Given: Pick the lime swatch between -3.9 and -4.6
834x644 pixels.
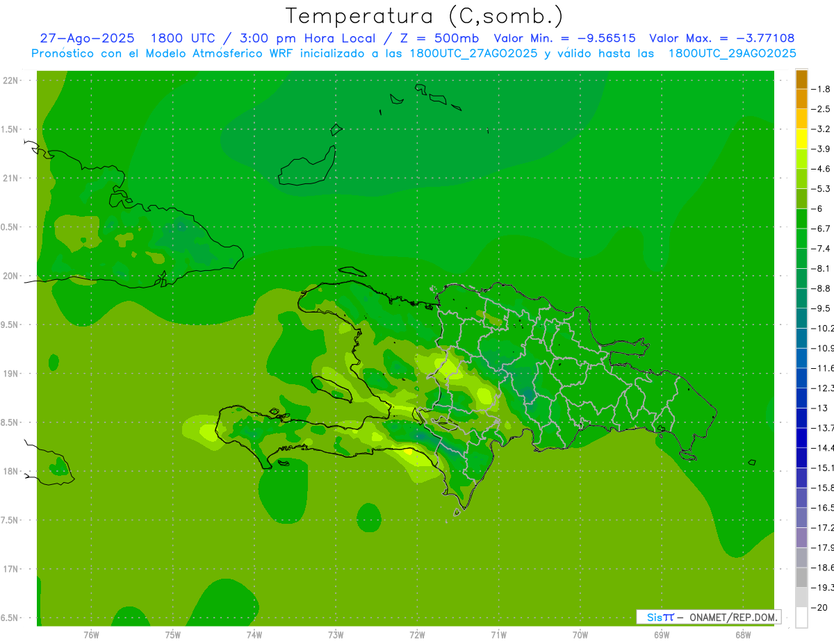Looking at the screenshot, I should (801, 159).
